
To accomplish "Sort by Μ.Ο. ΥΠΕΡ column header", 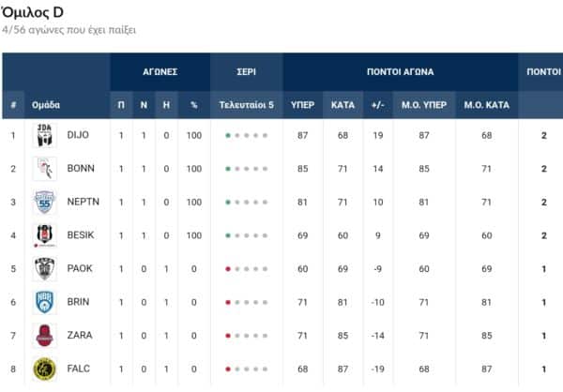I will tap(422, 105).
